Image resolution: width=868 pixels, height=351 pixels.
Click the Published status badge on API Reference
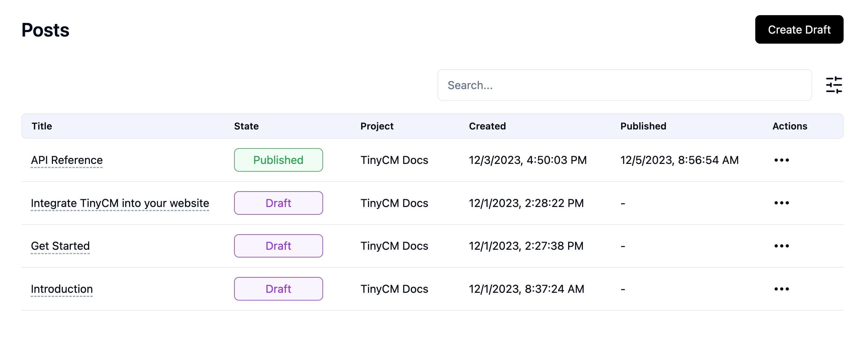coord(278,160)
